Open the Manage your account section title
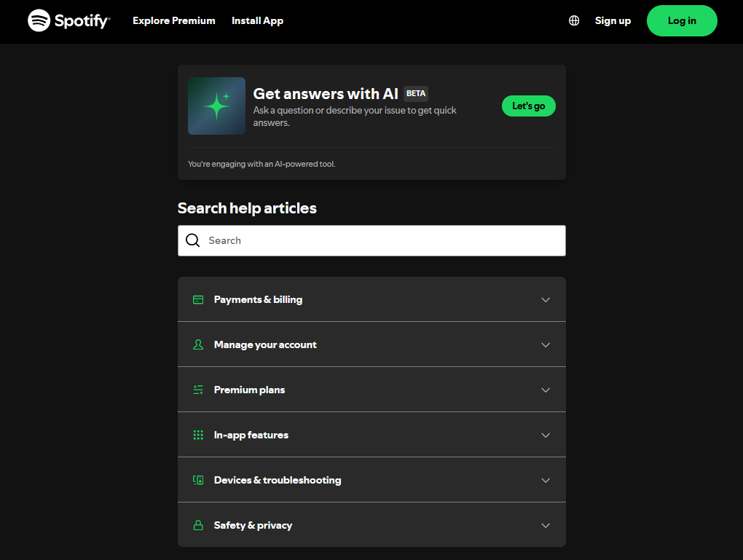 (x=265, y=344)
